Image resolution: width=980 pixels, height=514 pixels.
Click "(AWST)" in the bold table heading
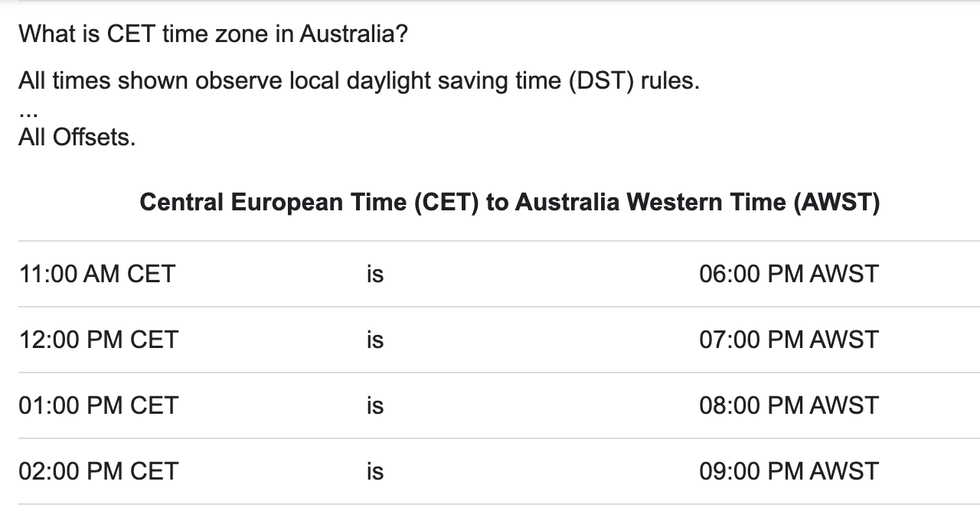(836, 203)
